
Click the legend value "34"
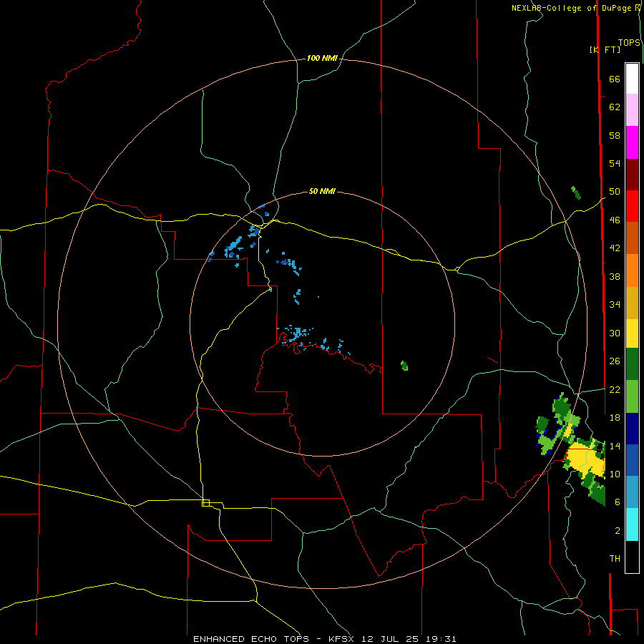tap(615, 304)
